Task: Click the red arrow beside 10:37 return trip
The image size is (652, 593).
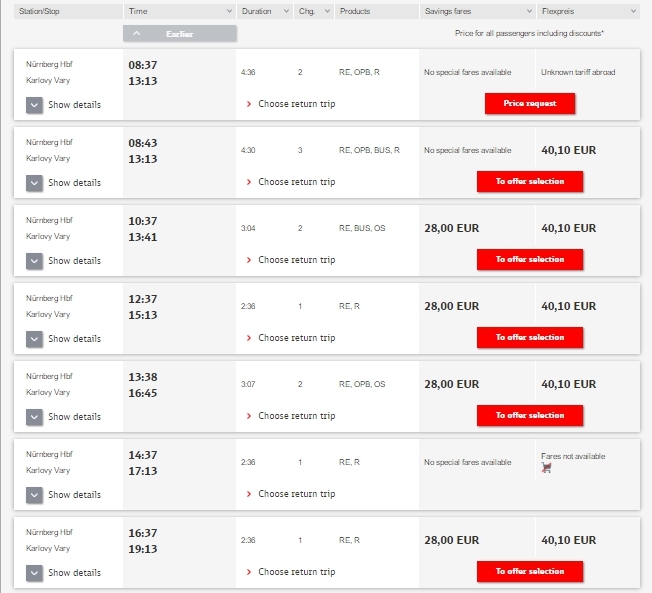Action: click(x=249, y=260)
